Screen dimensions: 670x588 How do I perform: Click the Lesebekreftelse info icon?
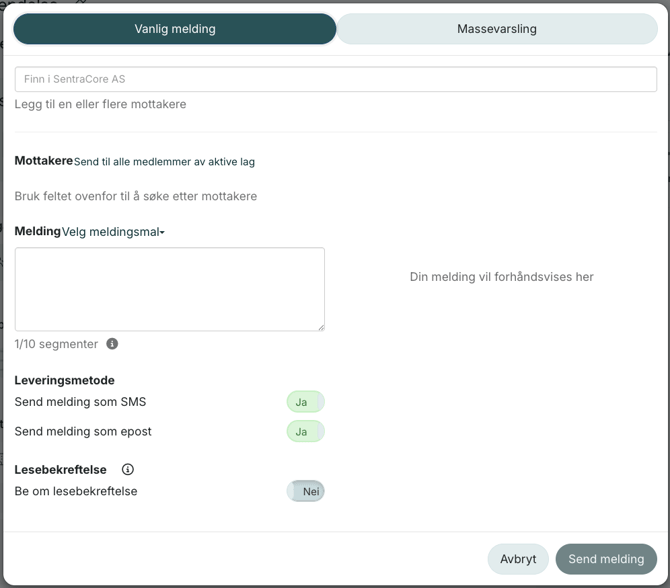point(128,470)
